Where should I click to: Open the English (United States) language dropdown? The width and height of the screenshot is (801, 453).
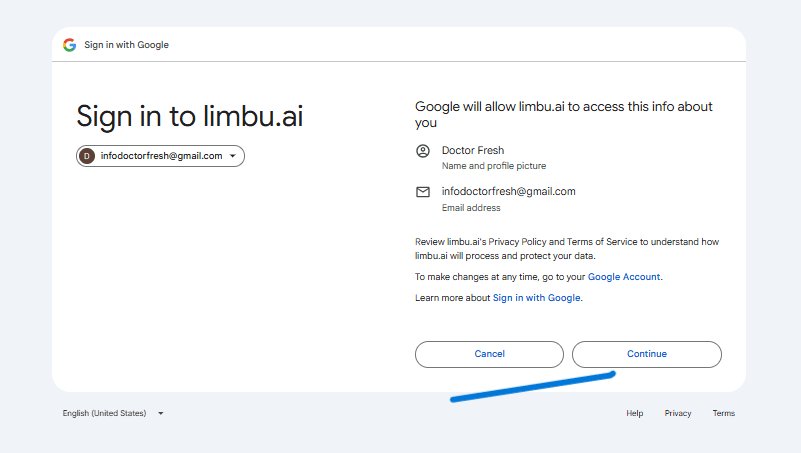[113, 413]
